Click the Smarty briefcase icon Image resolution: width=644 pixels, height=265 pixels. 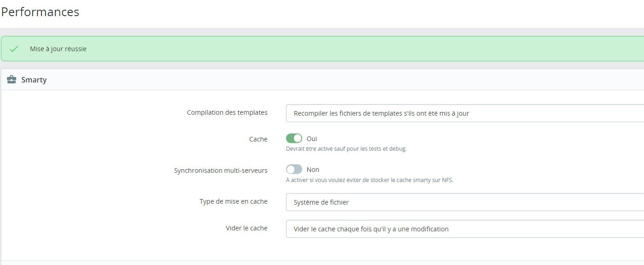(x=12, y=80)
